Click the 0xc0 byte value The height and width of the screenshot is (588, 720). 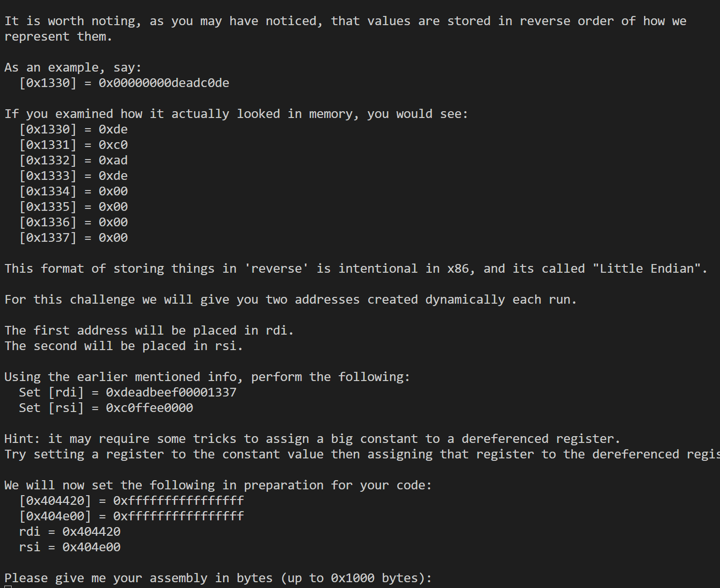(113, 145)
